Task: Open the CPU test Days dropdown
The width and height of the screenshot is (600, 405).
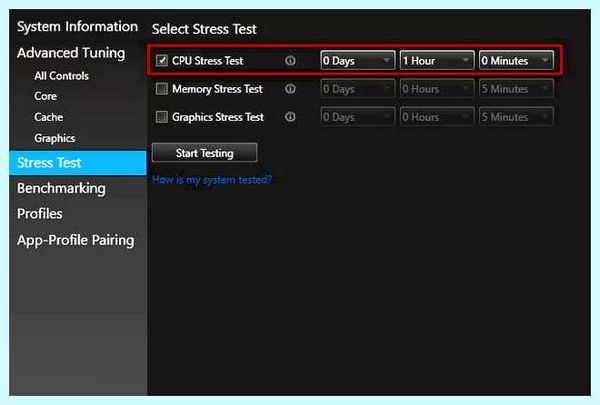Action: (358, 60)
